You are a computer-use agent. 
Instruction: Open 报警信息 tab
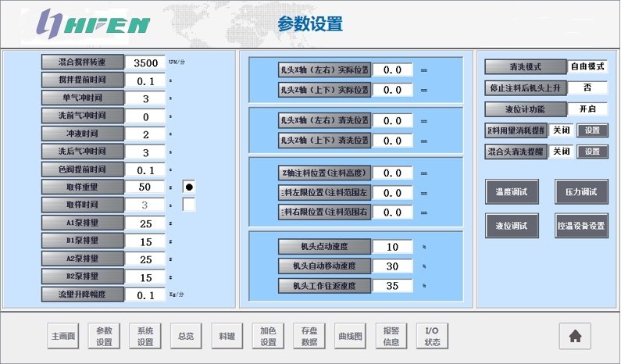(391, 337)
